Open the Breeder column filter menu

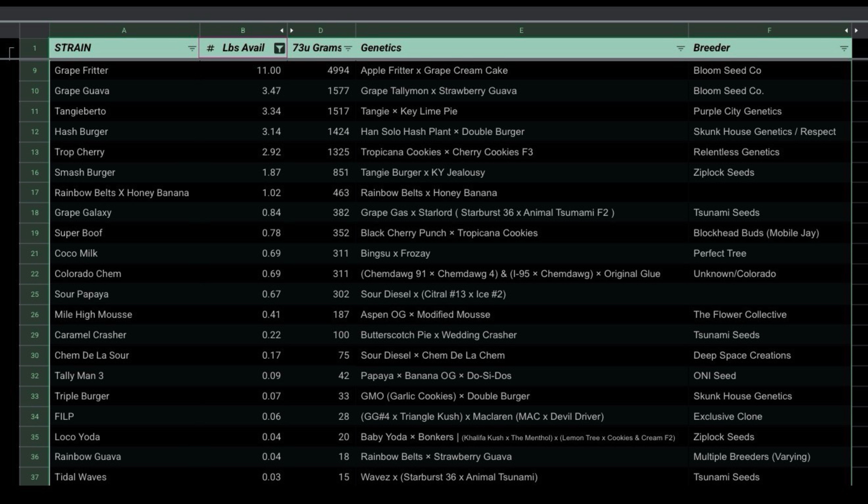[844, 48]
